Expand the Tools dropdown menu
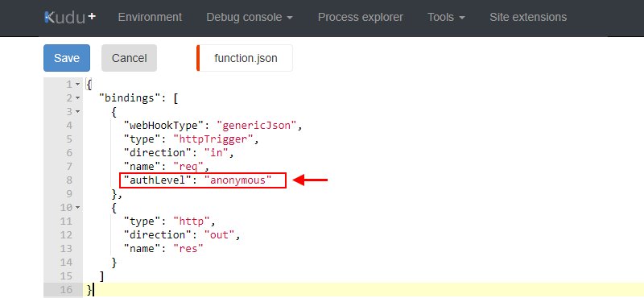 pos(446,17)
